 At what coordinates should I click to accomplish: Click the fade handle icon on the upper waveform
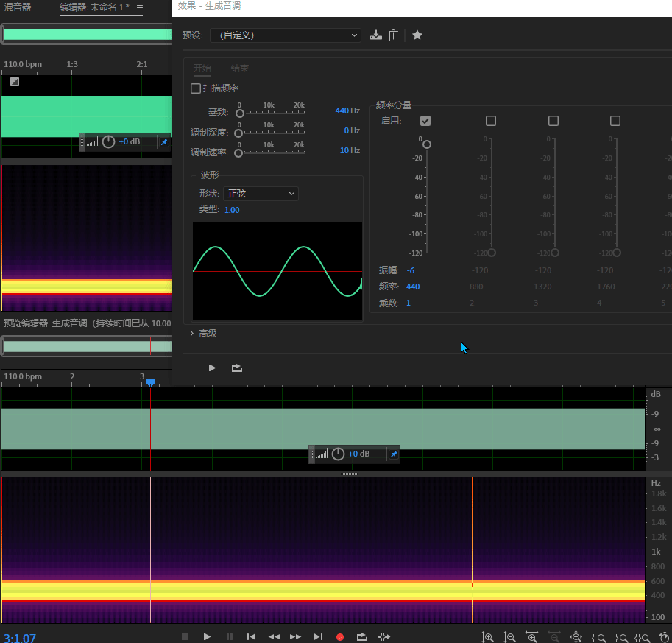15,82
